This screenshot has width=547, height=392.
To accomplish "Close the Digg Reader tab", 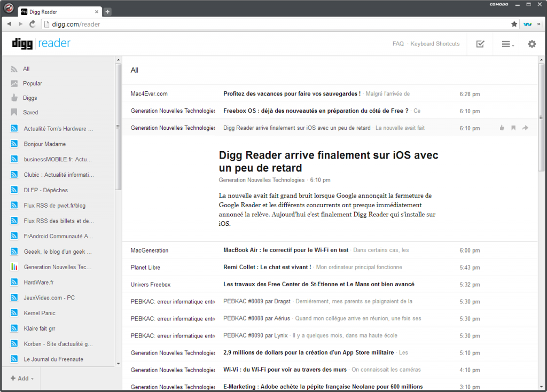I will pyautogui.click(x=97, y=12).
